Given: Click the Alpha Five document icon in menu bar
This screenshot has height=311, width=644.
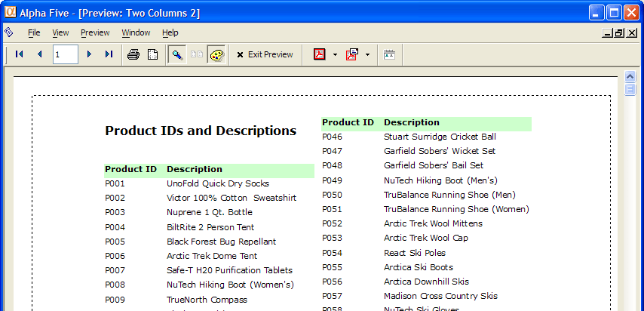Looking at the screenshot, I should pos(8,32).
